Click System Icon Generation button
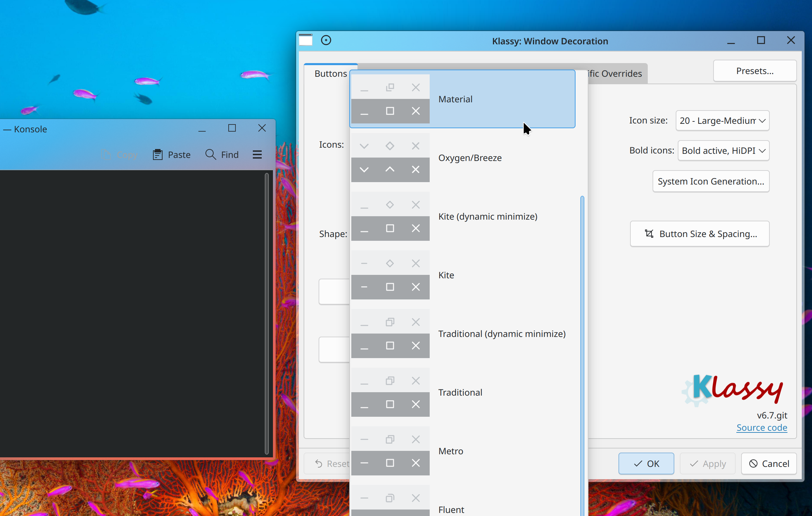 click(x=711, y=181)
